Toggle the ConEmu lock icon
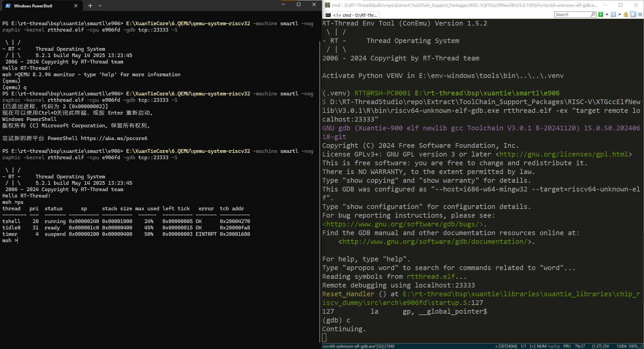This screenshot has width=644, height=349. pos(626,14)
